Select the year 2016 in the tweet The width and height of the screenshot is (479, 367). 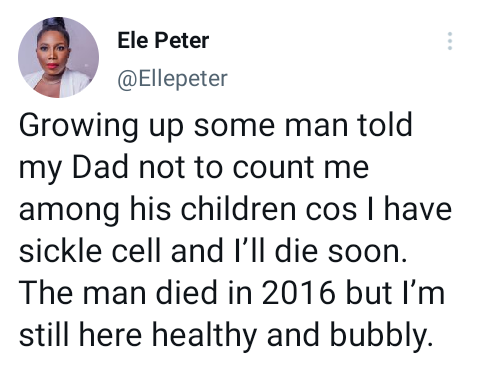click(x=298, y=293)
